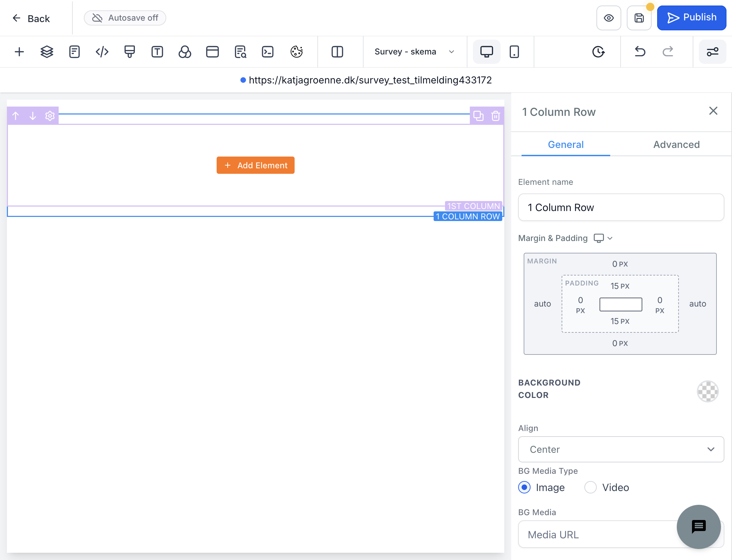The width and height of the screenshot is (732, 560).
Task: Select the paint brush styling icon
Action: pos(130,52)
